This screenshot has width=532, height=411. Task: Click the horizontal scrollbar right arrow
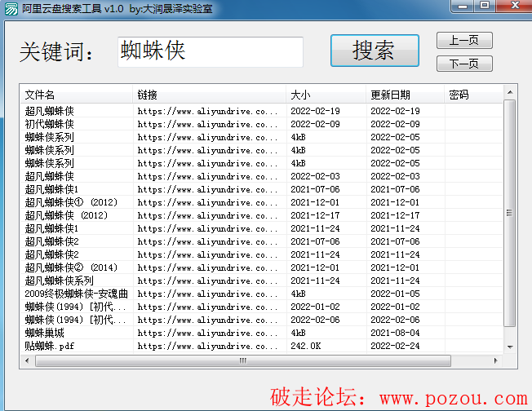[496, 360]
